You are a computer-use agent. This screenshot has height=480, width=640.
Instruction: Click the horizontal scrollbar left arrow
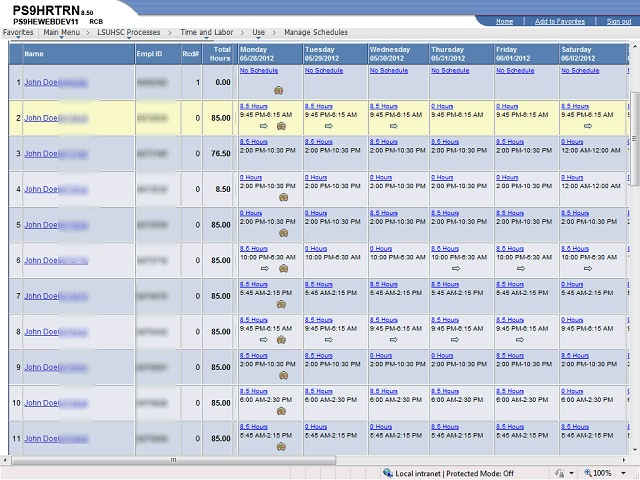[4, 460]
